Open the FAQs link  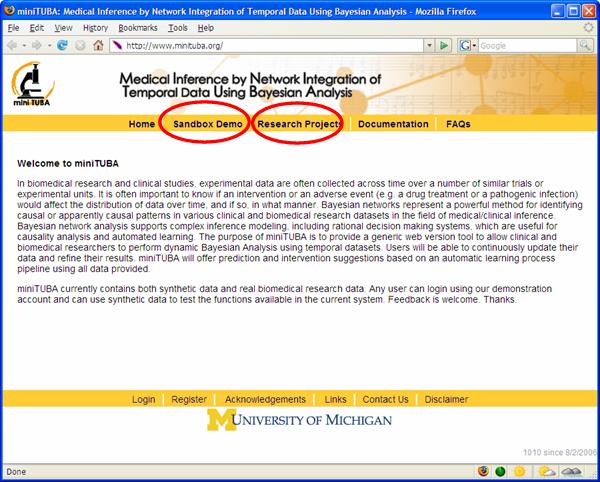point(458,124)
